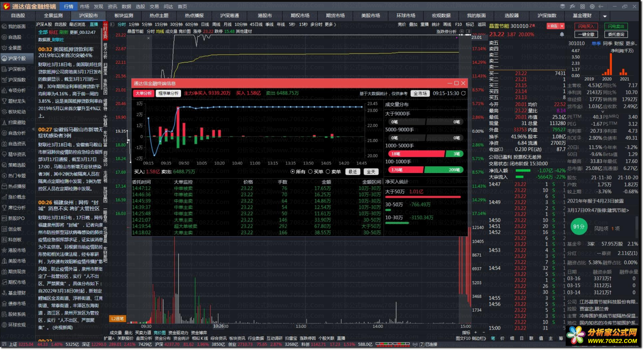Switch to 程序单分析 in the dialog

(168, 93)
